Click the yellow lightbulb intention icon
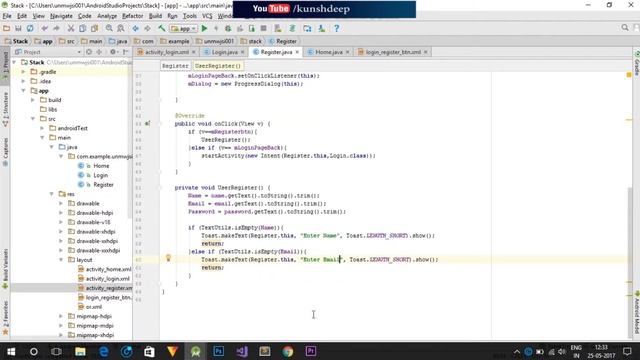 [x=168, y=258]
